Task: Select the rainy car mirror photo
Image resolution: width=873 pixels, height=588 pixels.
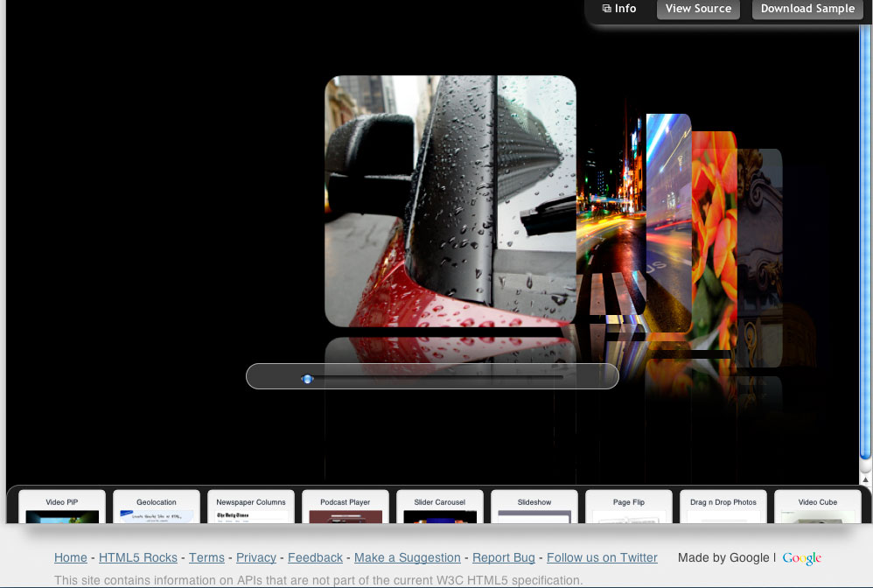Action: pos(450,200)
